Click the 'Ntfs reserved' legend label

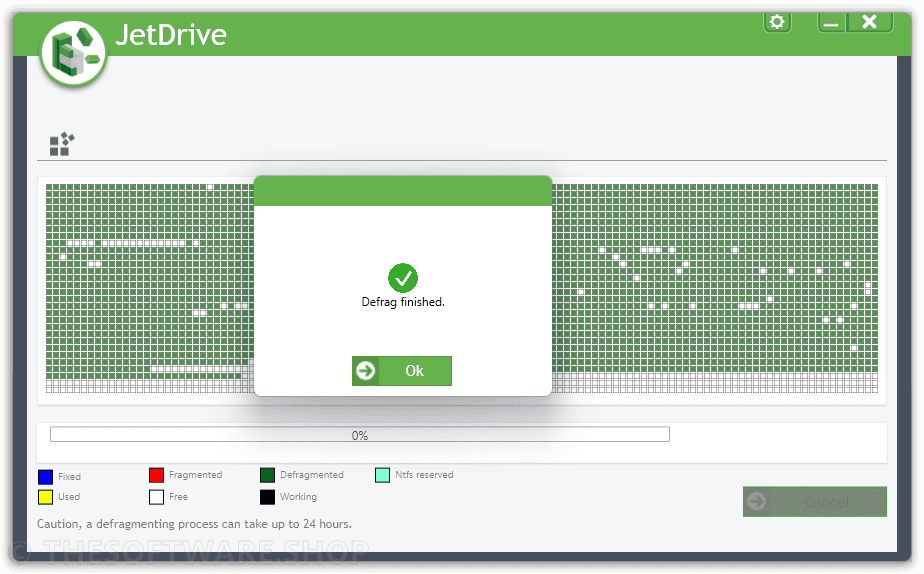click(x=424, y=474)
